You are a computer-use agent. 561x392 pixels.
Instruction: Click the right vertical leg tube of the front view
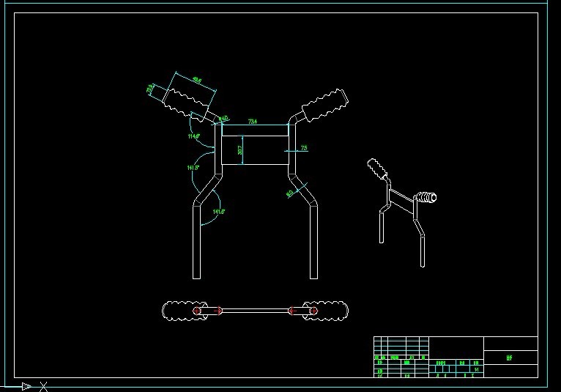(x=313, y=242)
